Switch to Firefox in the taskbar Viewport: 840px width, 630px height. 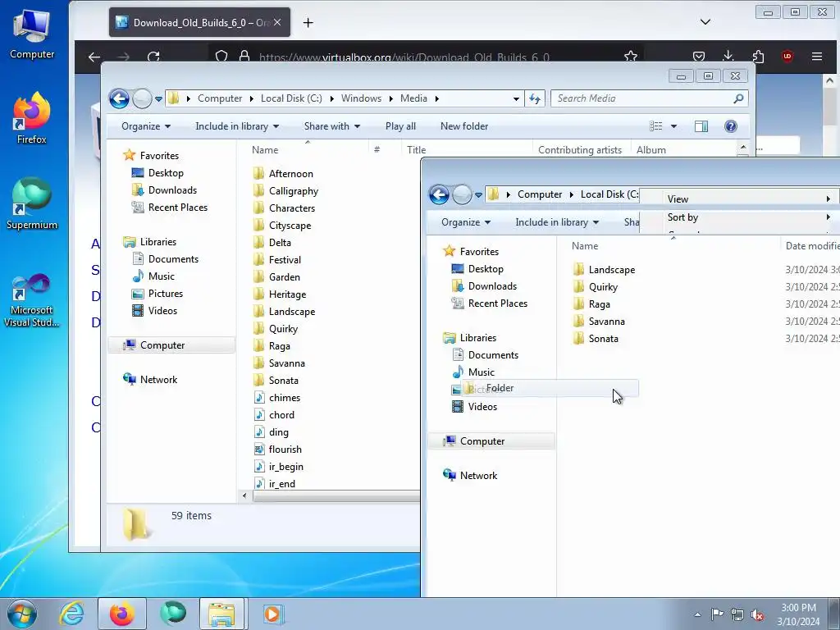tap(122, 614)
